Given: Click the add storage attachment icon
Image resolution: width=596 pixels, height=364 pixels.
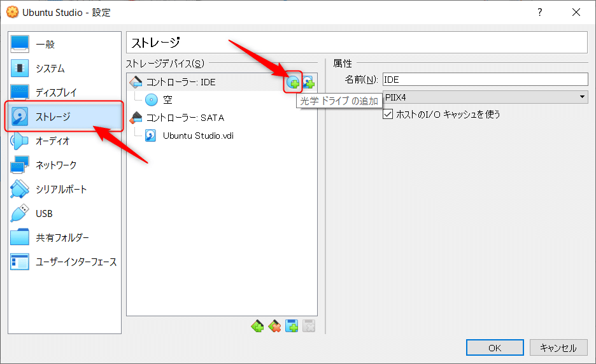Looking at the screenshot, I should (x=292, y=326).
